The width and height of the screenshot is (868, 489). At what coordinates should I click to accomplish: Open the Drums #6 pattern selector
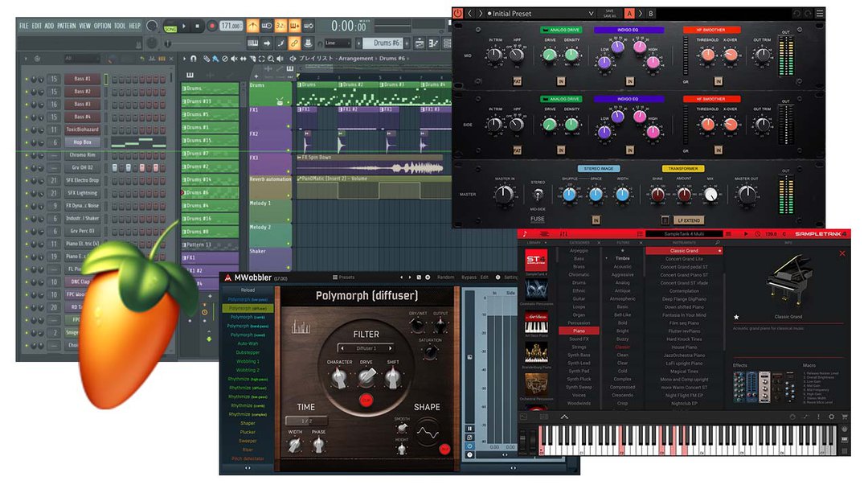click(x=386, y=43)
